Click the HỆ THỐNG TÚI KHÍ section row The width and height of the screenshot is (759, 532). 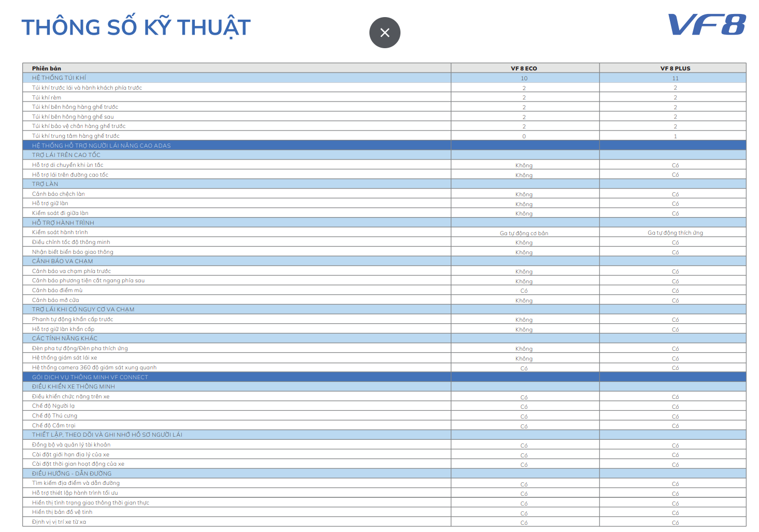coord(59,78)
